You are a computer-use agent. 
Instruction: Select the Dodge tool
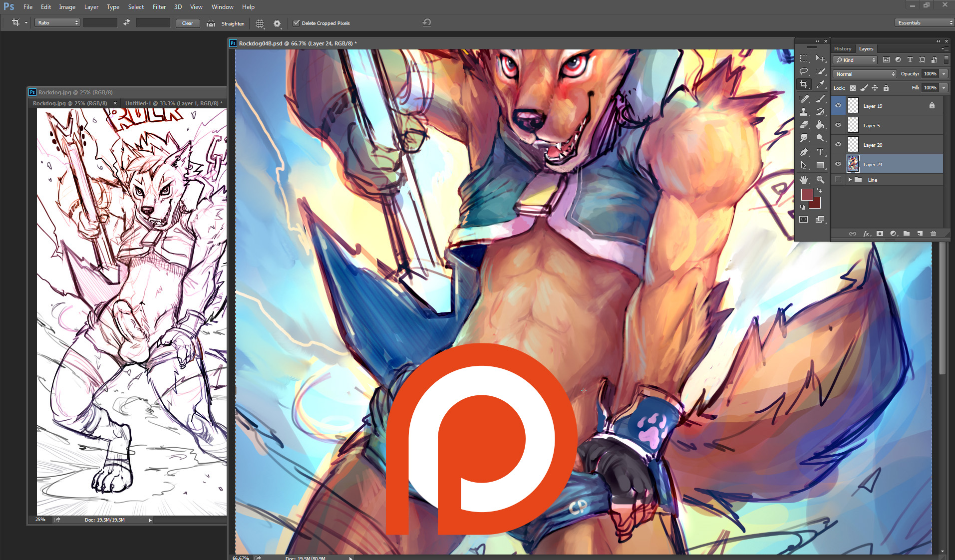pyautogui.click(x=820, y=138)
